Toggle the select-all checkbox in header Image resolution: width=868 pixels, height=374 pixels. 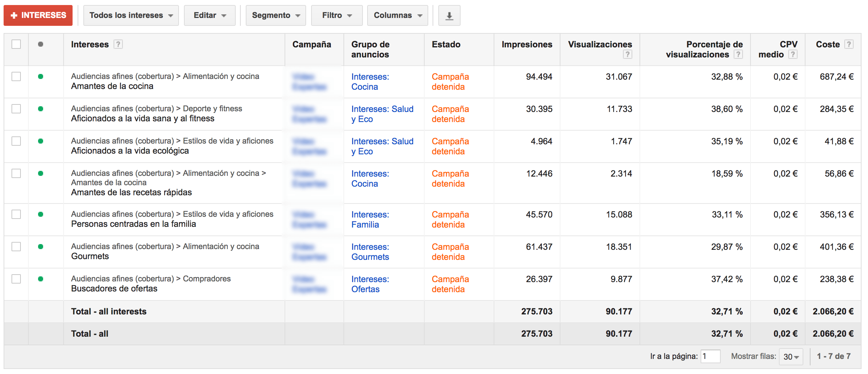(16, 44)
